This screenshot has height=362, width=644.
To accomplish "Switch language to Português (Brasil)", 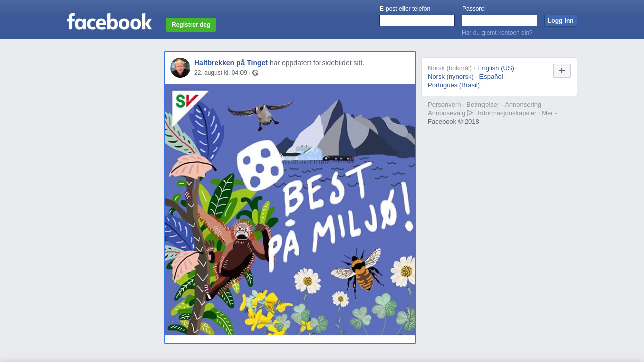I will point(454,85).
